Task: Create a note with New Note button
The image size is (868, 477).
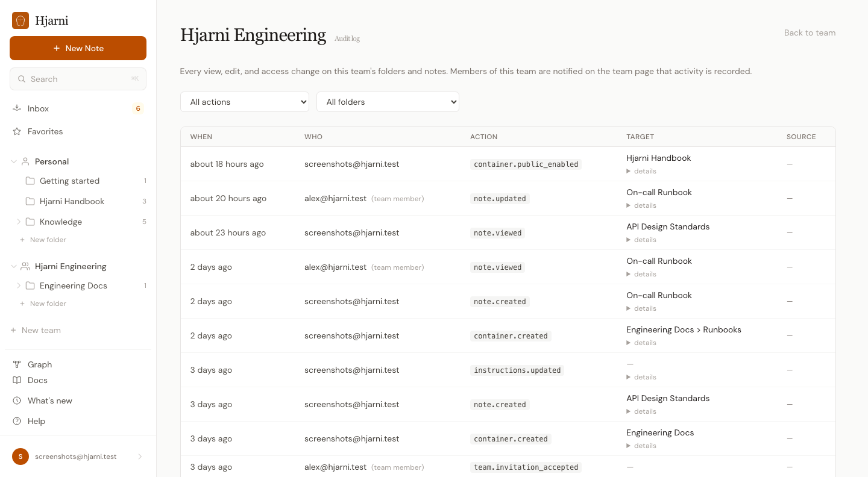Action: click(78, 48)
